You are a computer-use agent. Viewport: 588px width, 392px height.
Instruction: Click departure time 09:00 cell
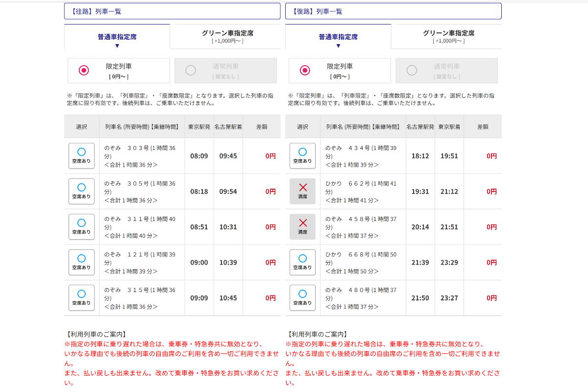199,262
